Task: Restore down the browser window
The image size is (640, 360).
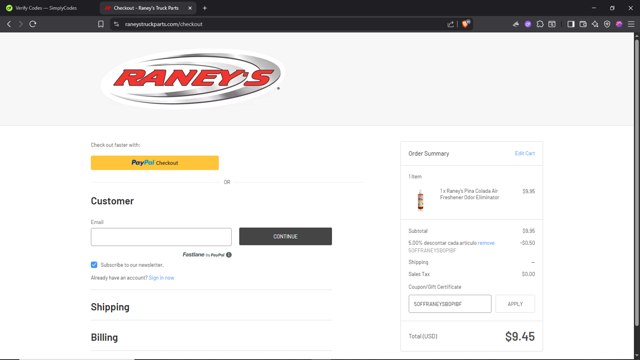Action: point(612,8)
